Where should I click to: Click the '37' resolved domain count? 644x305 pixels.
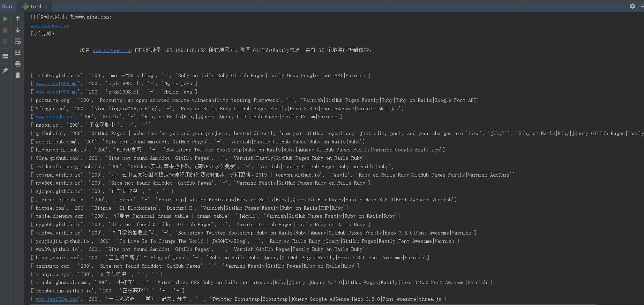coord(321,50)
